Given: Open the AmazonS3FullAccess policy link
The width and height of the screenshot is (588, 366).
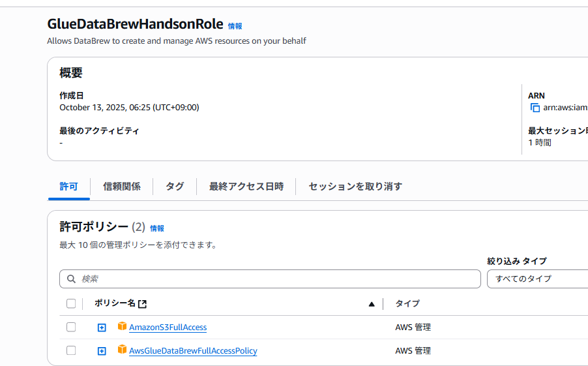Looking at the screenshot, I should 168,328.
